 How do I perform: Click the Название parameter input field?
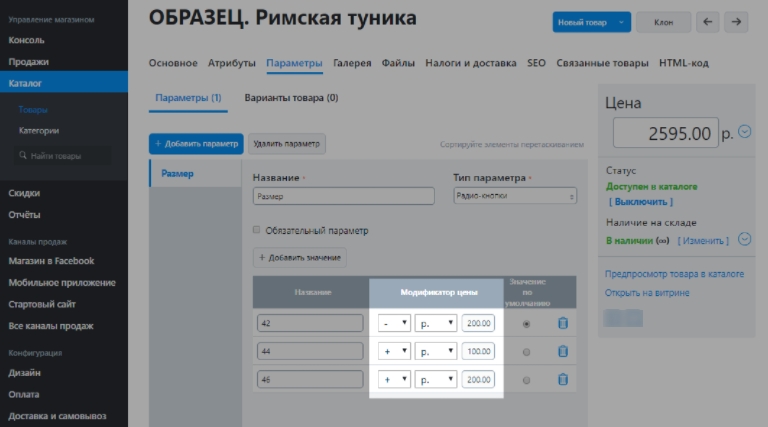tap(343, 196)
